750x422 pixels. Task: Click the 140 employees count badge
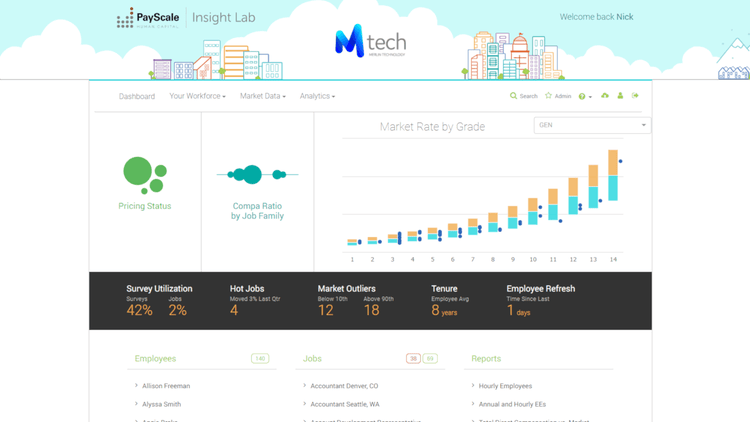[x=260, y=358]
